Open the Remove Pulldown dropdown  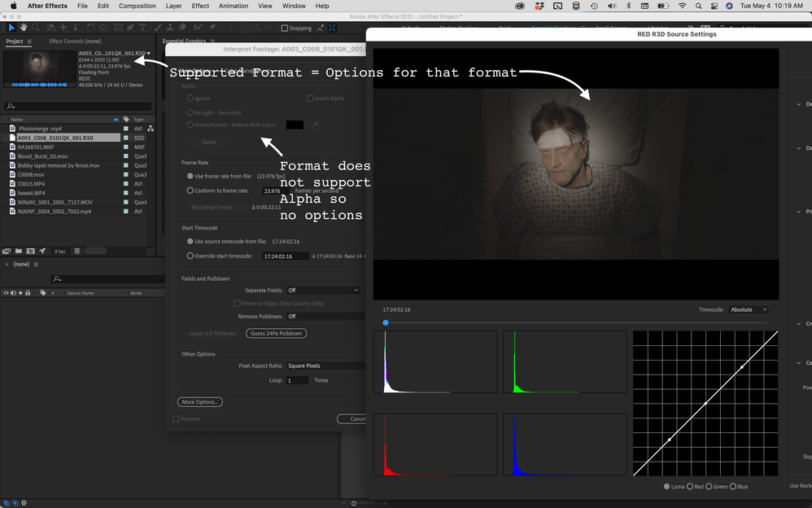click(x=325, y=316)
